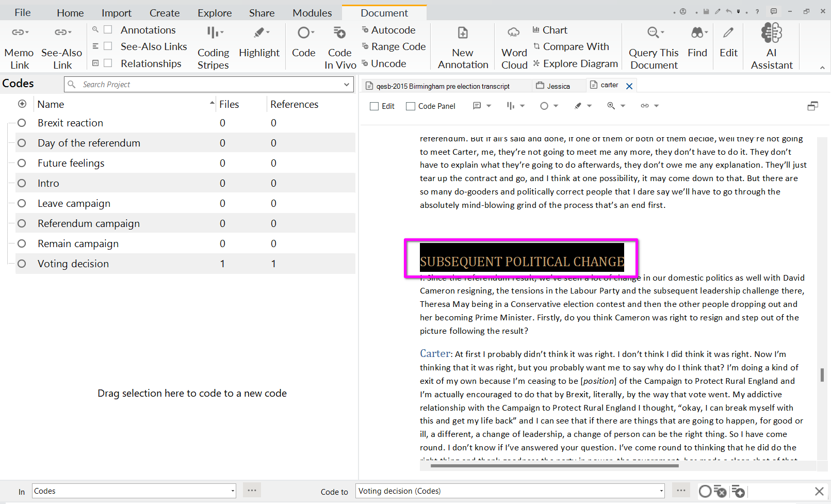Select the Voting decision code
The height and width of the screenshot is (504, 831).
(73, 264)
